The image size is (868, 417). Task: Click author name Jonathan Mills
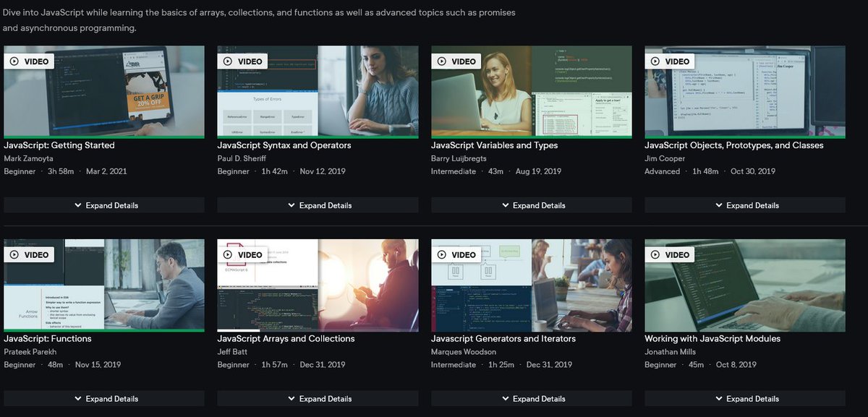pyautogui.click(x=671, y=352)
